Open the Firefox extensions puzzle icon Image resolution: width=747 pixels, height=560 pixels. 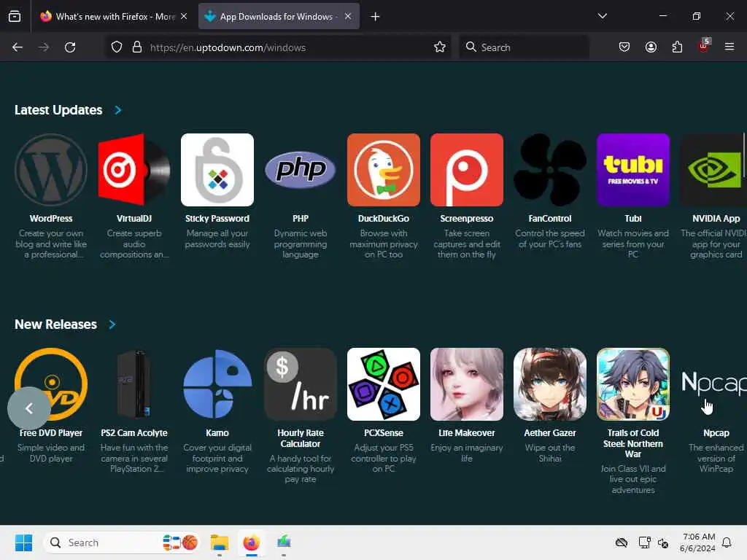(677, 47)
